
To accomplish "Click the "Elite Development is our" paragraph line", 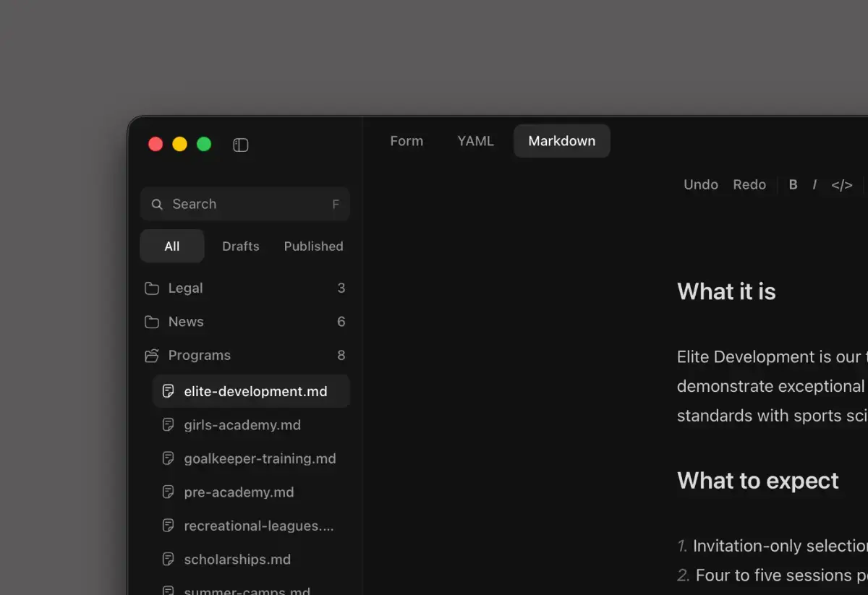I will click(x=772, y=357).
